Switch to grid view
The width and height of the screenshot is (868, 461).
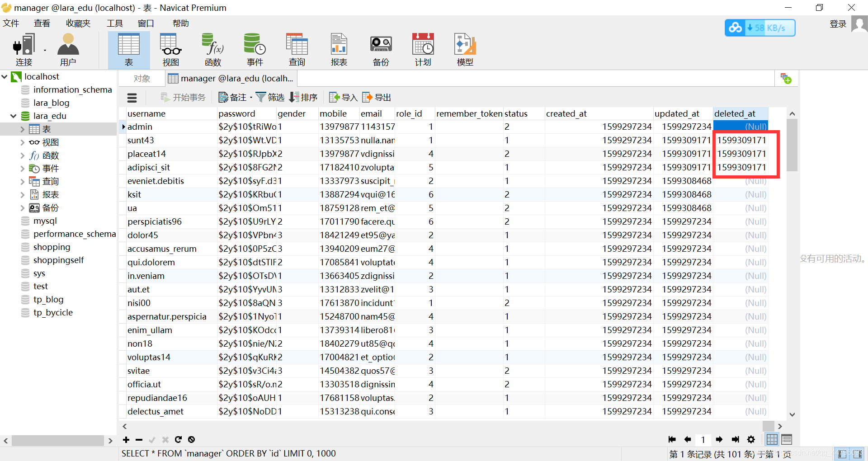coord(772,439)
